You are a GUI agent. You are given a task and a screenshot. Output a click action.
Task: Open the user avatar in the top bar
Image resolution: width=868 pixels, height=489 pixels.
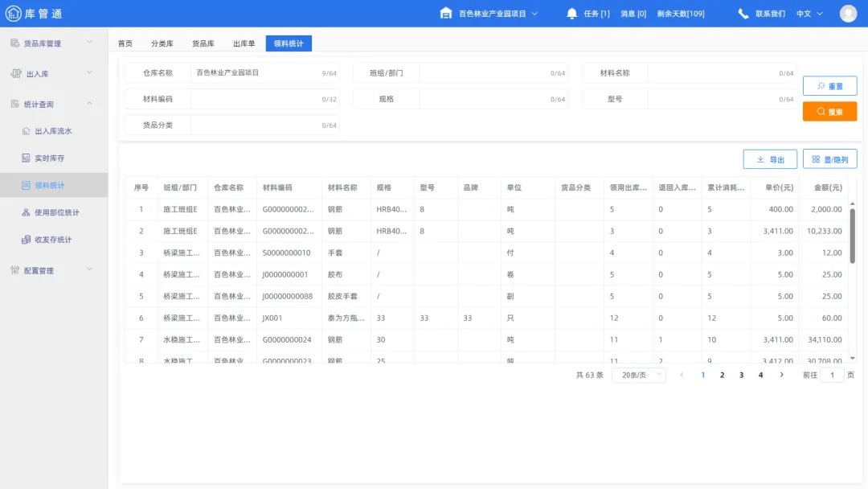point(848,12)
